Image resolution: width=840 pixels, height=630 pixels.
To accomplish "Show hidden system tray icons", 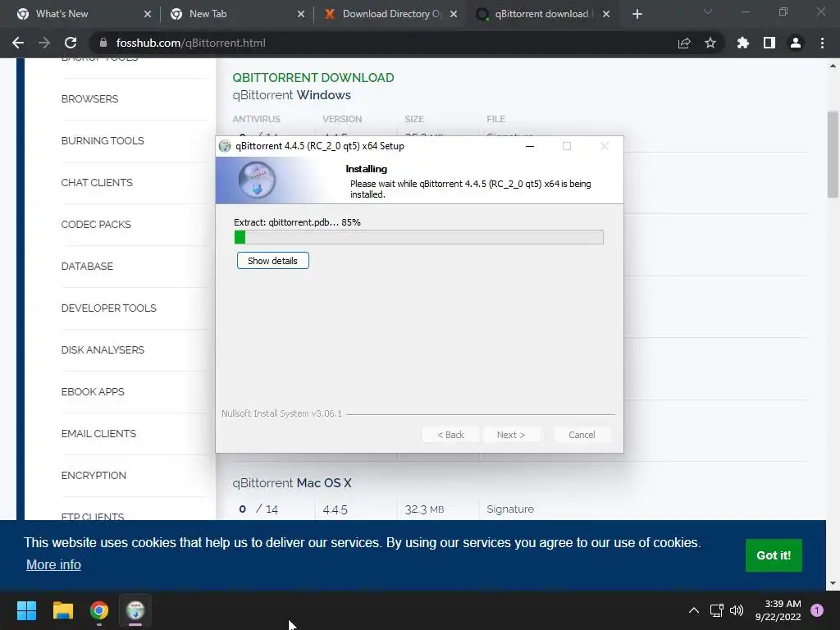I will [694, 610].
